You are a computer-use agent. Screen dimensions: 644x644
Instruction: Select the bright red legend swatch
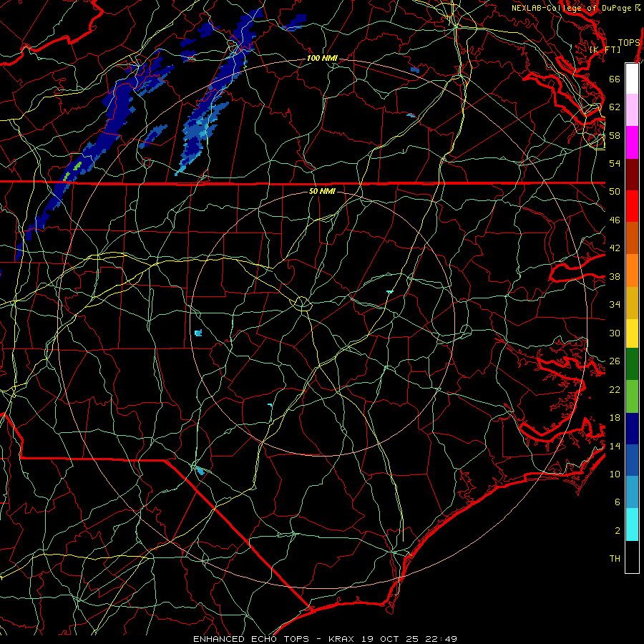coord(632,207)
